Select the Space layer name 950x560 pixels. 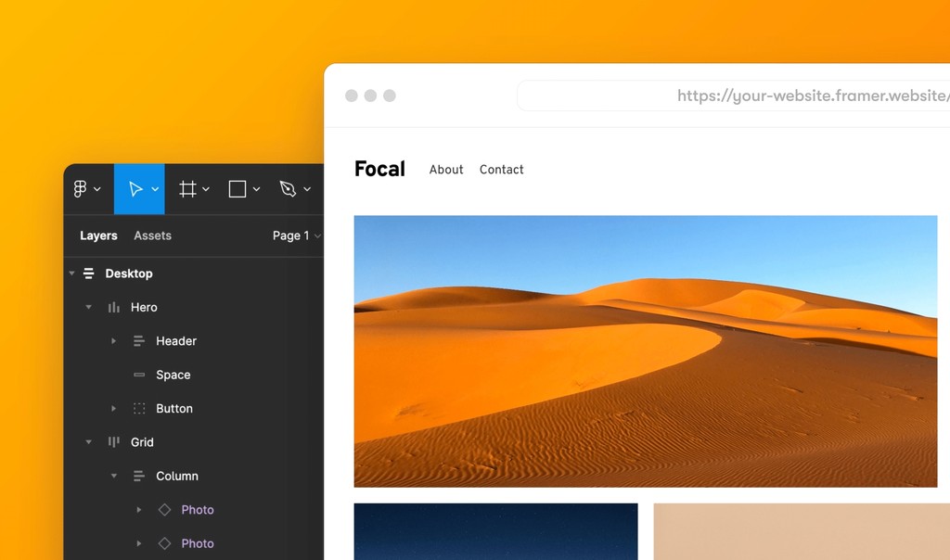pyautogui.click(x=173, y=375)
